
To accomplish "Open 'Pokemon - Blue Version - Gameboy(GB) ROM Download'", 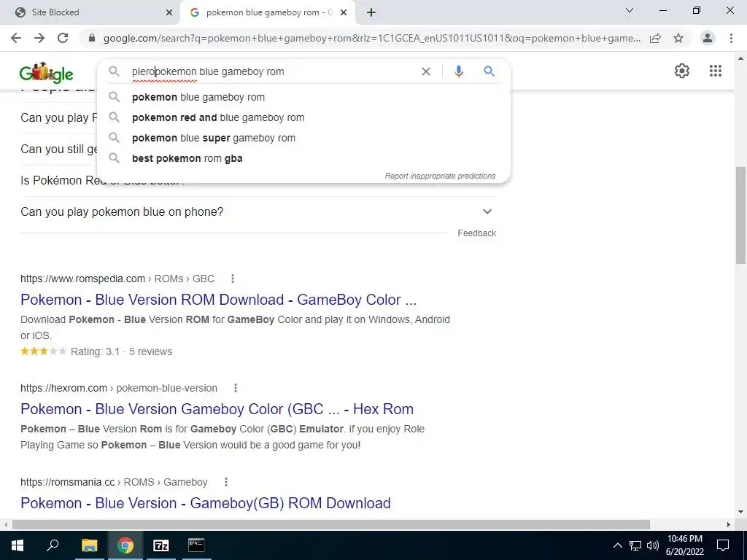I will (x=205, y=503).
